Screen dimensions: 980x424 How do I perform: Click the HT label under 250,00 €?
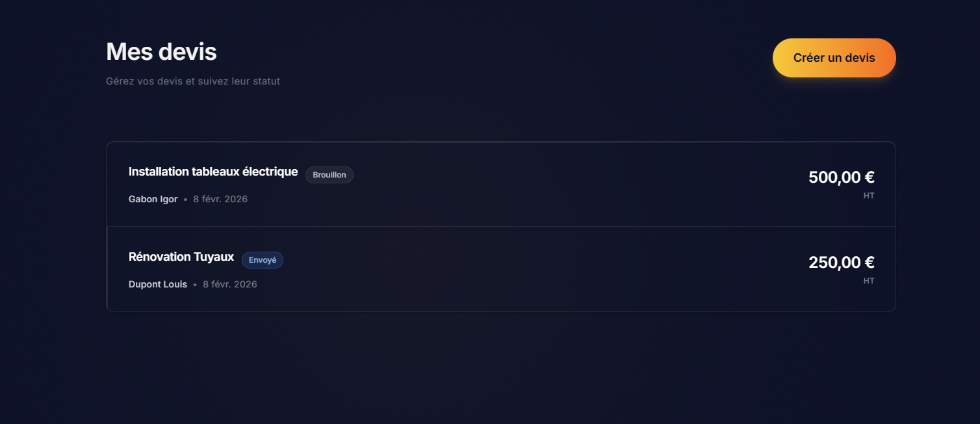869,281
